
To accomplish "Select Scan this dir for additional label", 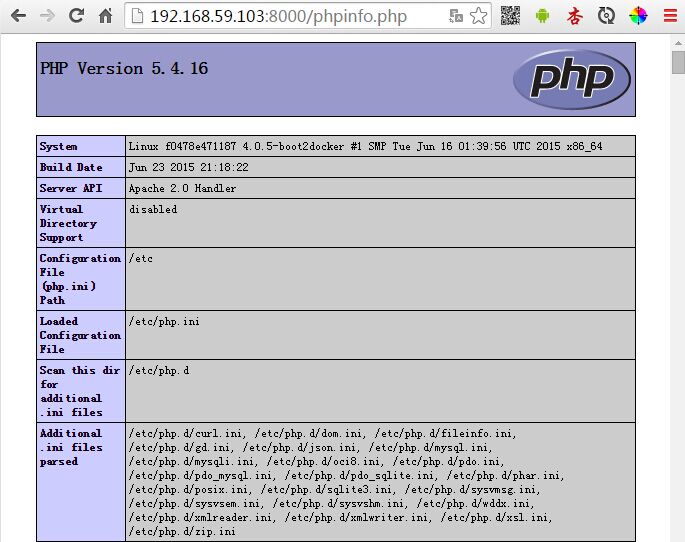I will tap(80, 391).
